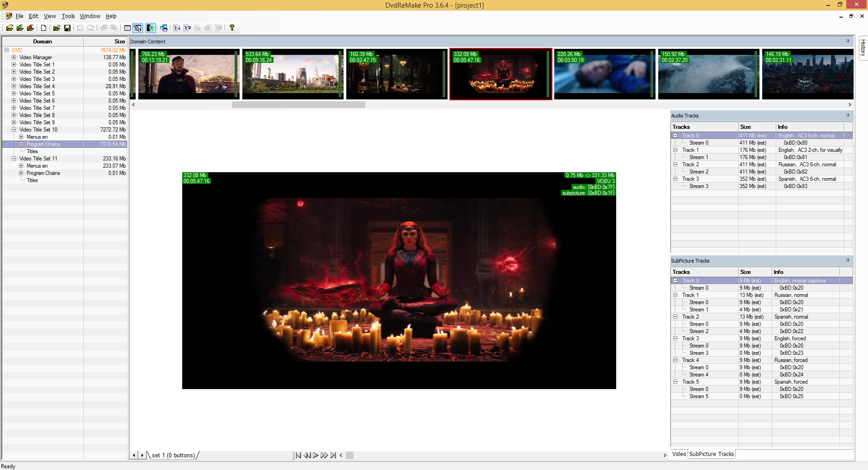Screen dimensions: 868x470
Task: Switch to the SubPicture Tracks tab
Action: 712,454
